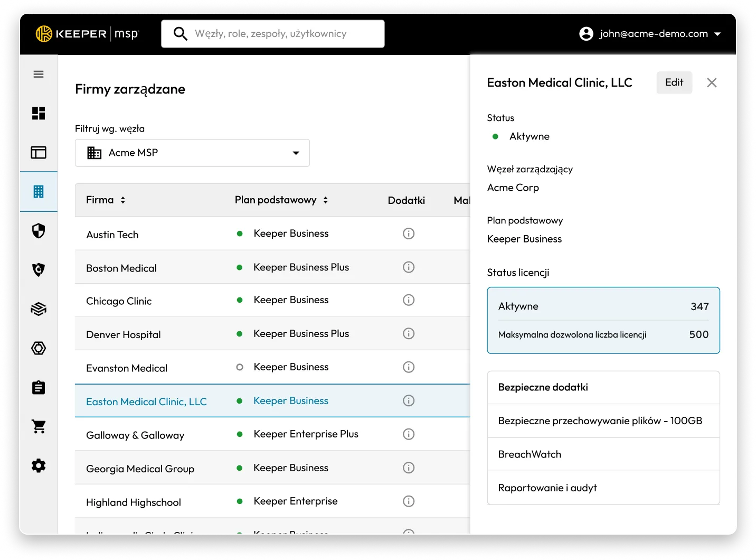Select the Georgia Medical Group row

(x=272, y=468)
